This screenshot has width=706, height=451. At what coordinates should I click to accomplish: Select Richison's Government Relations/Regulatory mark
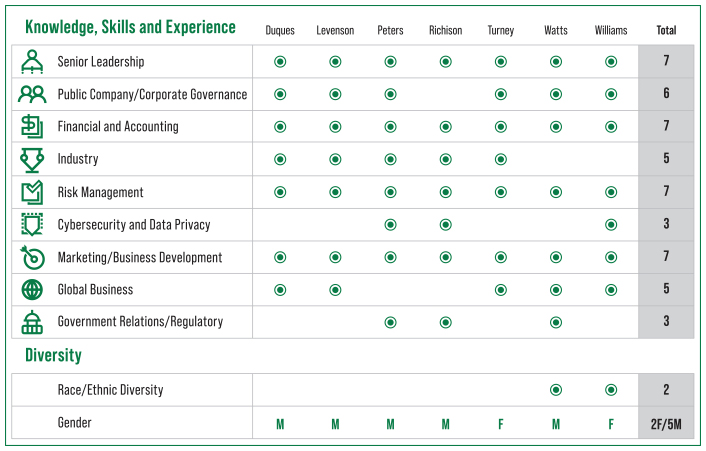click(x=446, y=322)
